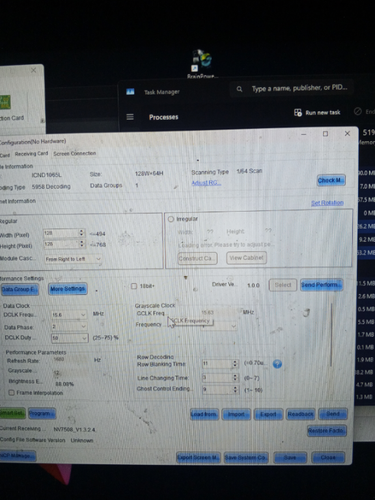Screen dimensions: 375x500
Task: Open the Set Rotation link
Action: tap(327, 203)
